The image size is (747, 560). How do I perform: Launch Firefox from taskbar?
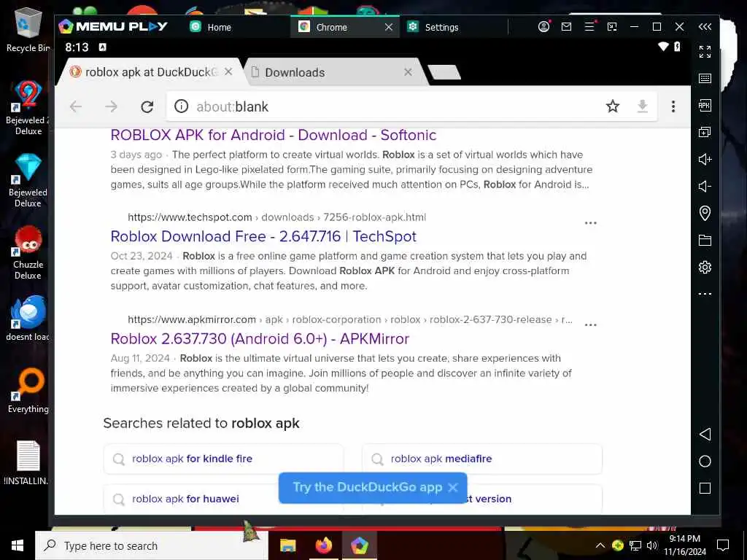[x=323, y=545]
